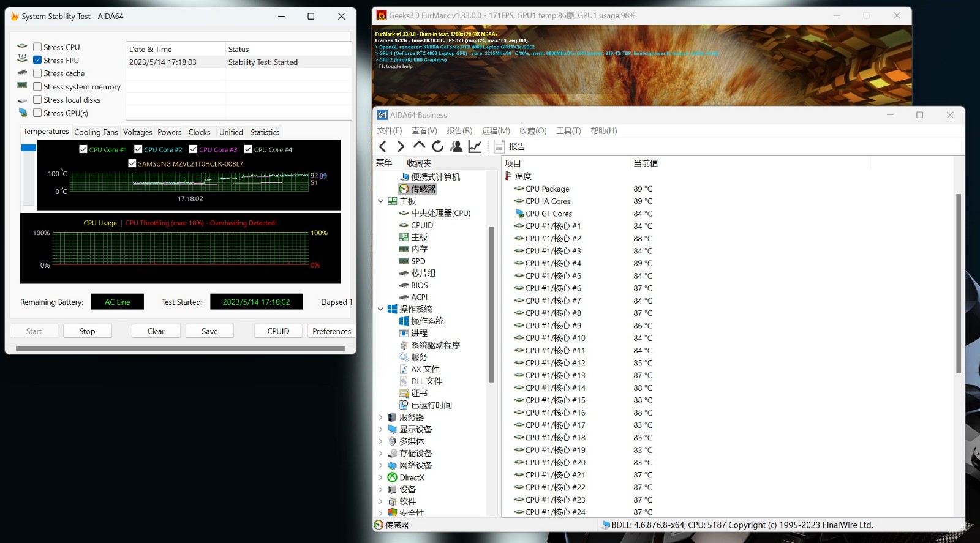Screen dimensions: 980x543
Task: Open the 查看(V) menu
Action: click(424, 131)
